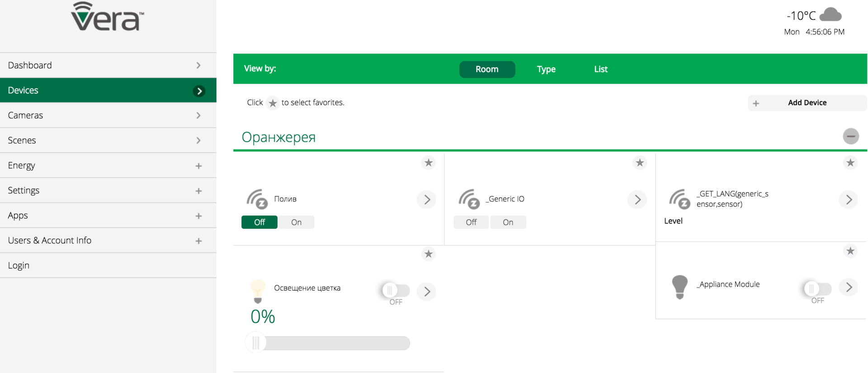Open Полив device details arrow
868x373 pixels.
pos(427,200)
